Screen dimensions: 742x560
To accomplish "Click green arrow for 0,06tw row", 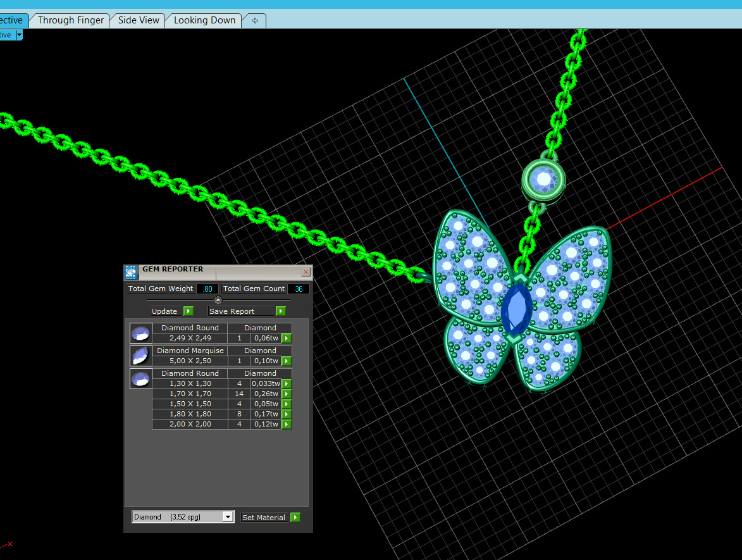I will coord(287,338).
